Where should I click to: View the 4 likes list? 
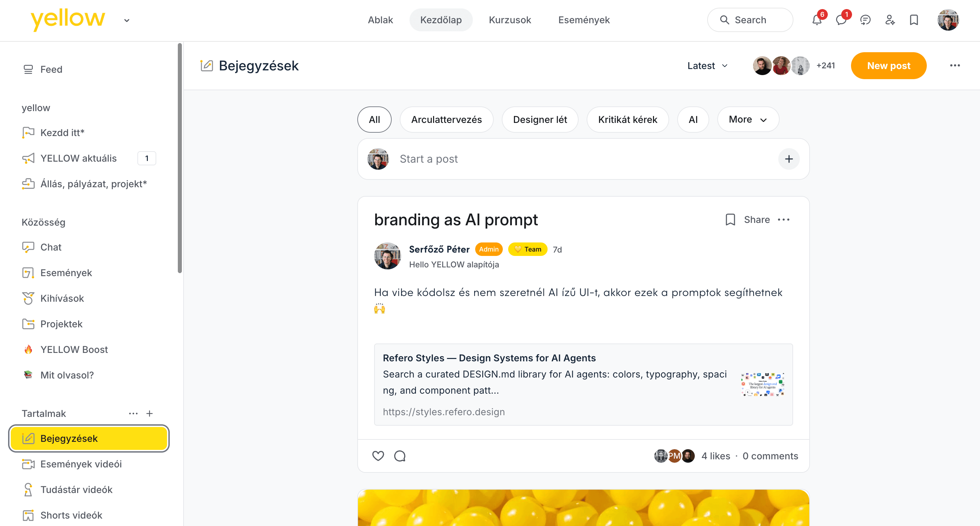click(716, 456)
